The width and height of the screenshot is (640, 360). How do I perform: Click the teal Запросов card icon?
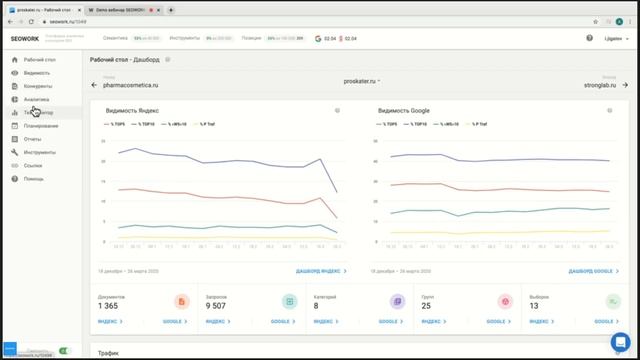pos(289,302)
